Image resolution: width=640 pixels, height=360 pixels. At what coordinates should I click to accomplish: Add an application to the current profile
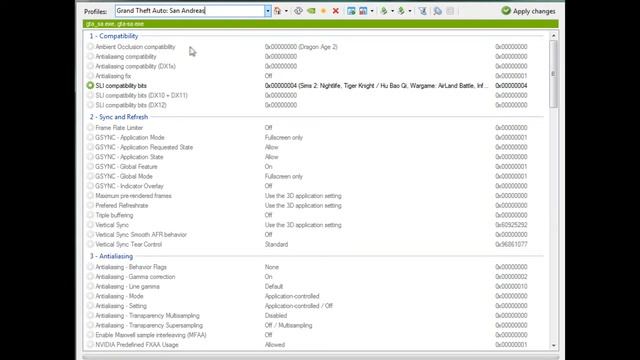tap(351, 11)
